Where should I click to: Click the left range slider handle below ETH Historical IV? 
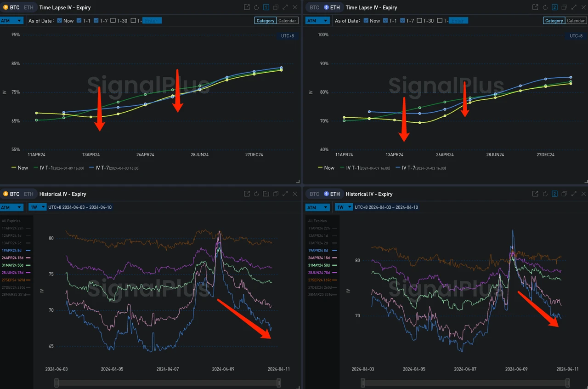362,382
